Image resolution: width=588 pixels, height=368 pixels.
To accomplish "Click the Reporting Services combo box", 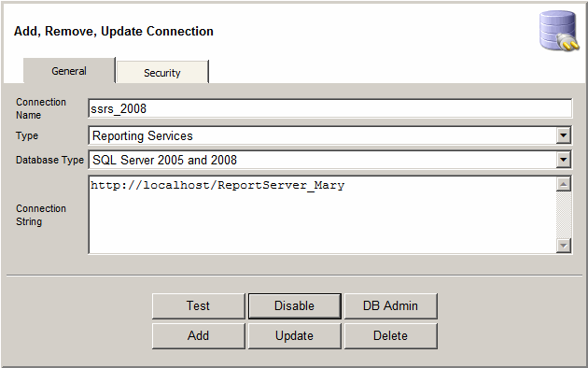I will click(x=330, y=135).
